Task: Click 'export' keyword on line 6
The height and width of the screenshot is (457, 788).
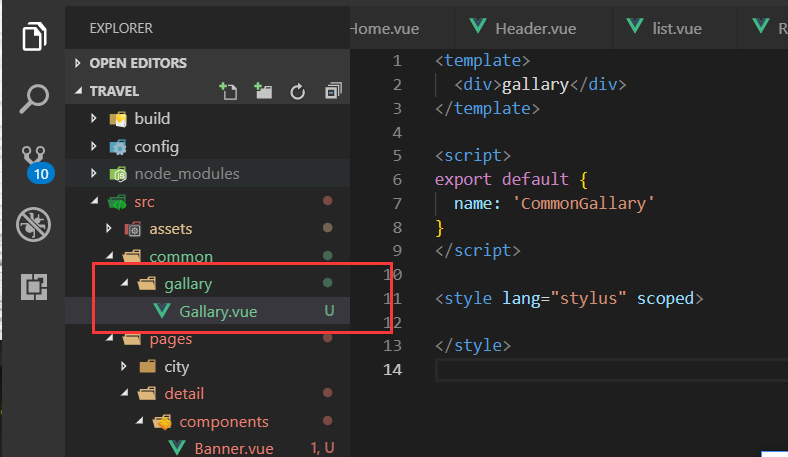Action: coord(463,179)
